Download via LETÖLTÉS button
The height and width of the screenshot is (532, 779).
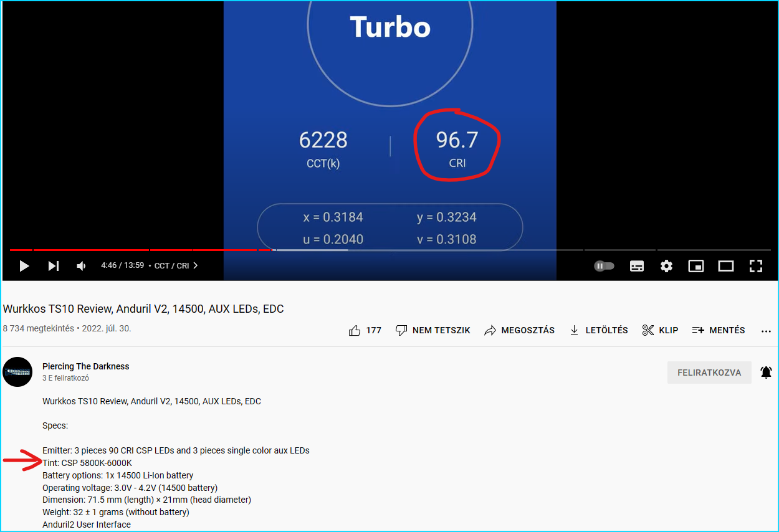(598, 330)
